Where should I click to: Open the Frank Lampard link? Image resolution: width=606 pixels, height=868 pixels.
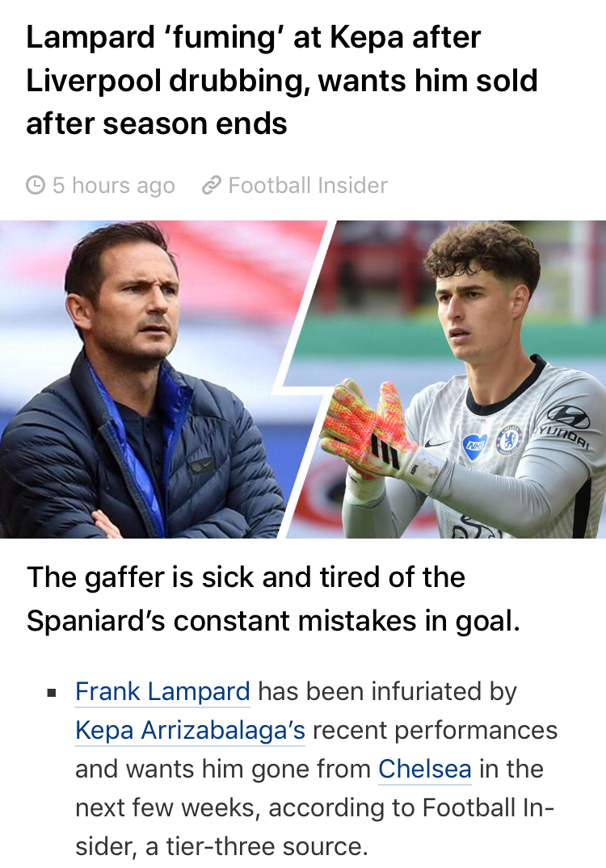pos(162,692)
